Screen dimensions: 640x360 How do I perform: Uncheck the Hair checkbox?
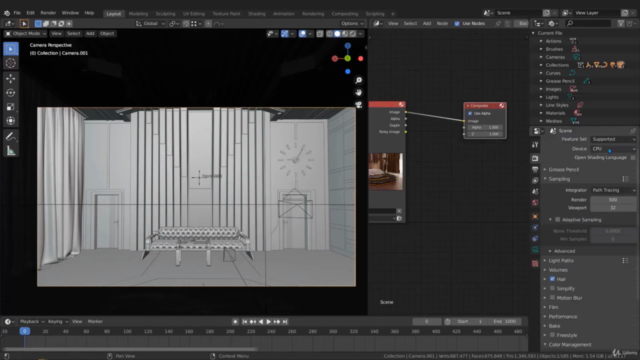click(x=552, y=279)
